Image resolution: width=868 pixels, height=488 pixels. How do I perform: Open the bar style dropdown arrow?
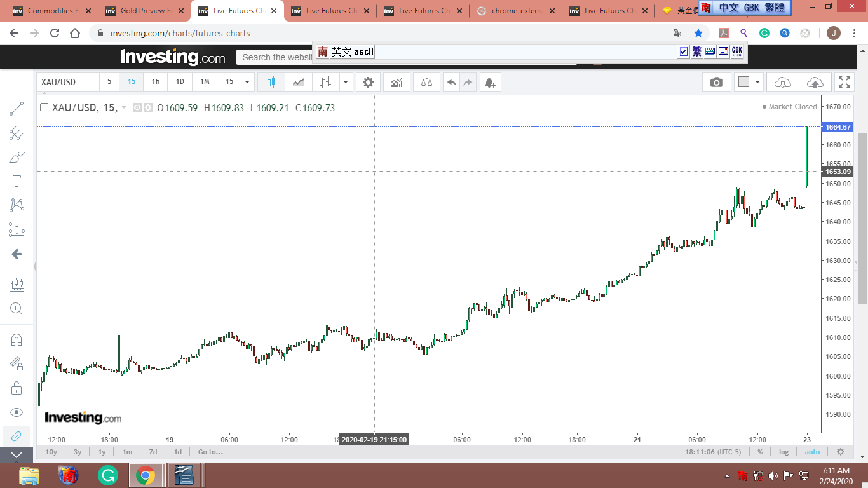click(x=346, y=82)
